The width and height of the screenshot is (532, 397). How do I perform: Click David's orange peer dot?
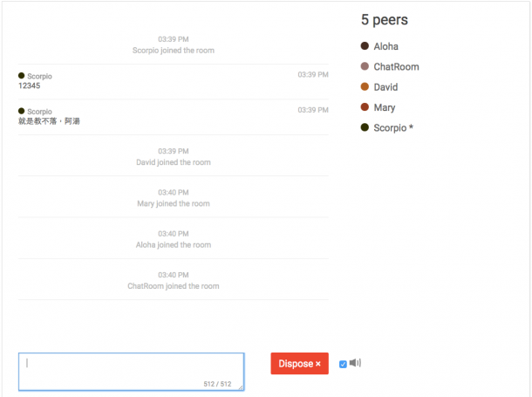pos(365,87)
